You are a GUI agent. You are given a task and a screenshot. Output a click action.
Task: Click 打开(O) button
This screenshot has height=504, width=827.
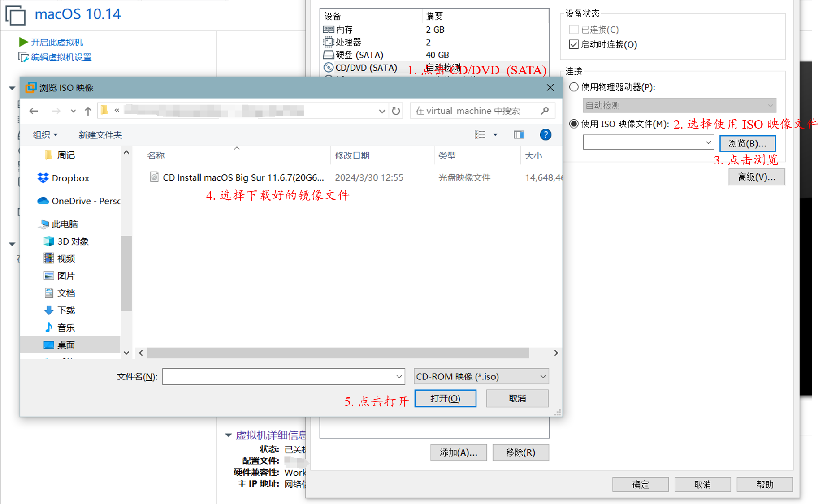pos(445,398)
